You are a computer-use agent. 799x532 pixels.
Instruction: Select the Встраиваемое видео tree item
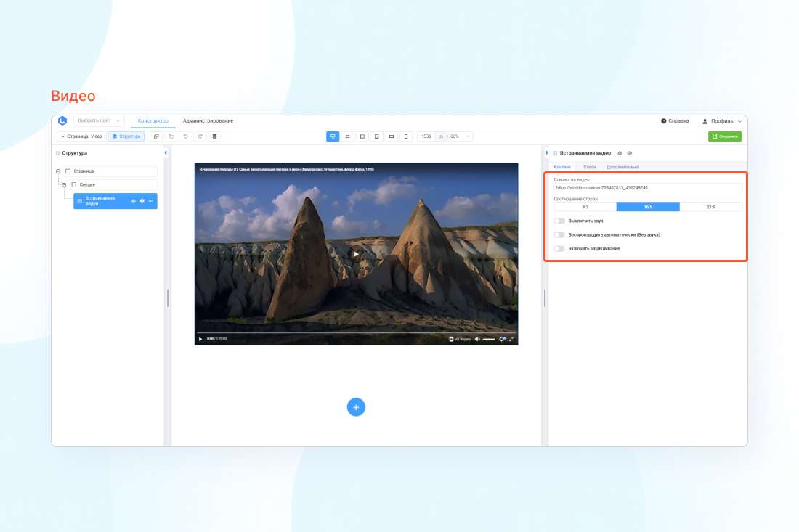tap(115, 201)
